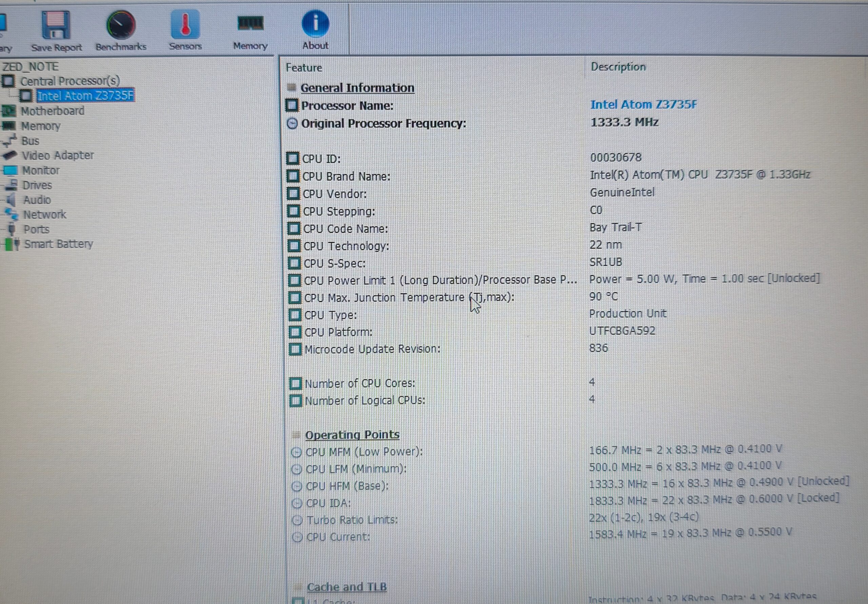Click the CPU ID value 00030678
Viewport: 868px width, 604px height.
(616, 157)
